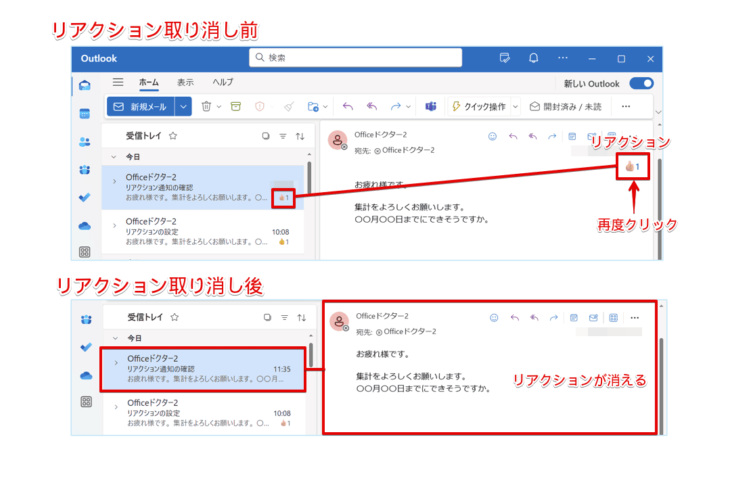Remove the thumbs-up reaction in reading pane
Viewport: 730px width, 486px height.
click(x=632, y=166)
